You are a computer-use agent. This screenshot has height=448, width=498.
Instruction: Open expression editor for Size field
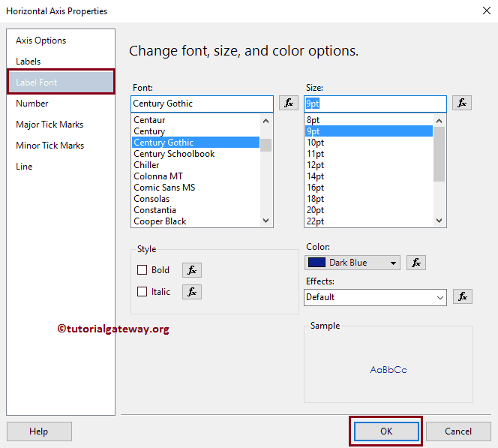click(x=462, y=103)
